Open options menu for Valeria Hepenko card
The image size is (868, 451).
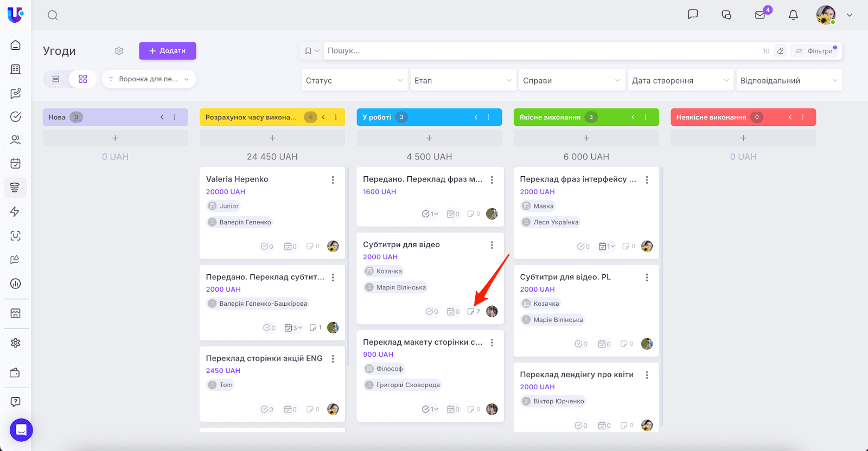tap(333, 180)
